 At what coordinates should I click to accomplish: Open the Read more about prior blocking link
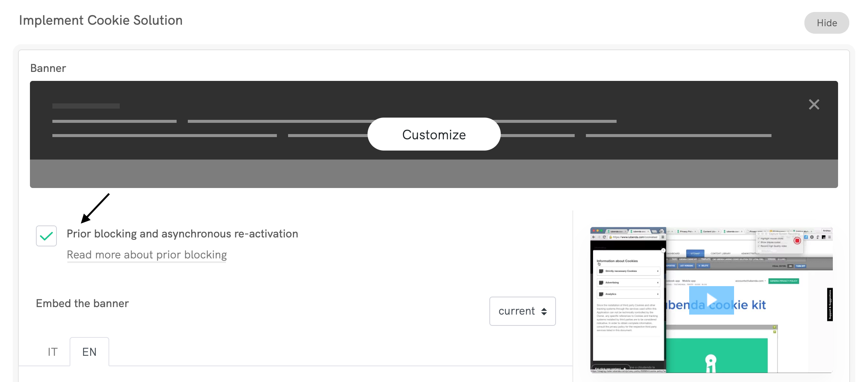[x=147, y=255]
